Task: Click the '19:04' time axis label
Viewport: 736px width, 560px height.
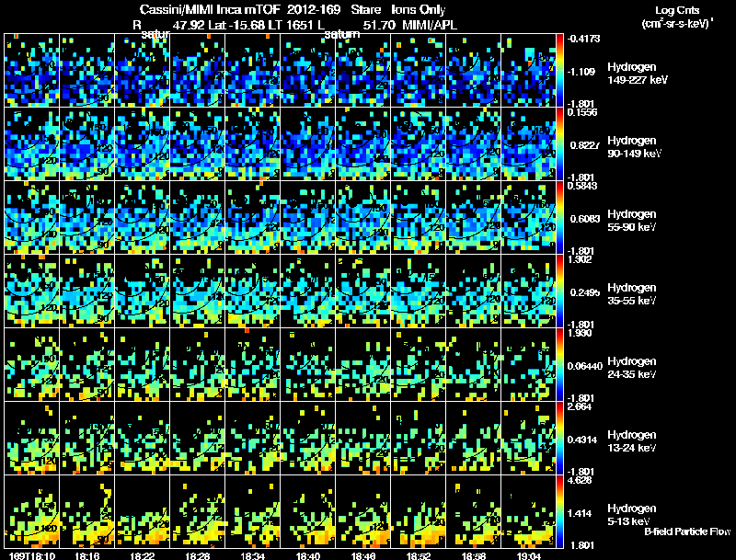Action: pyautogui.click(x=528, y=555)
